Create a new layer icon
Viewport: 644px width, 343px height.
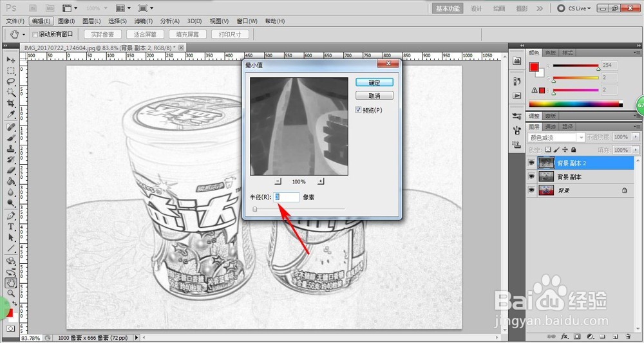pyautogui.click(x=615, y=337)
